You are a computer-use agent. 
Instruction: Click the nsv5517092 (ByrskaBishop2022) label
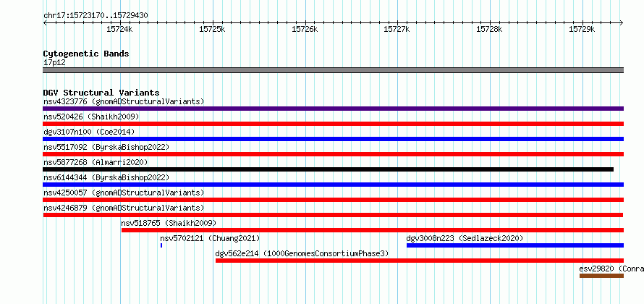pyautogui.click(x=106, y=147)
